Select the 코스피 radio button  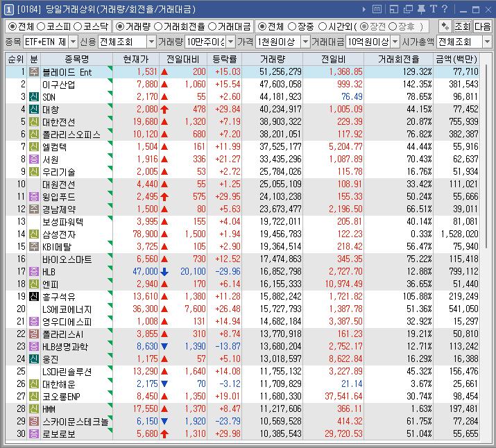(x=41, y=26)
